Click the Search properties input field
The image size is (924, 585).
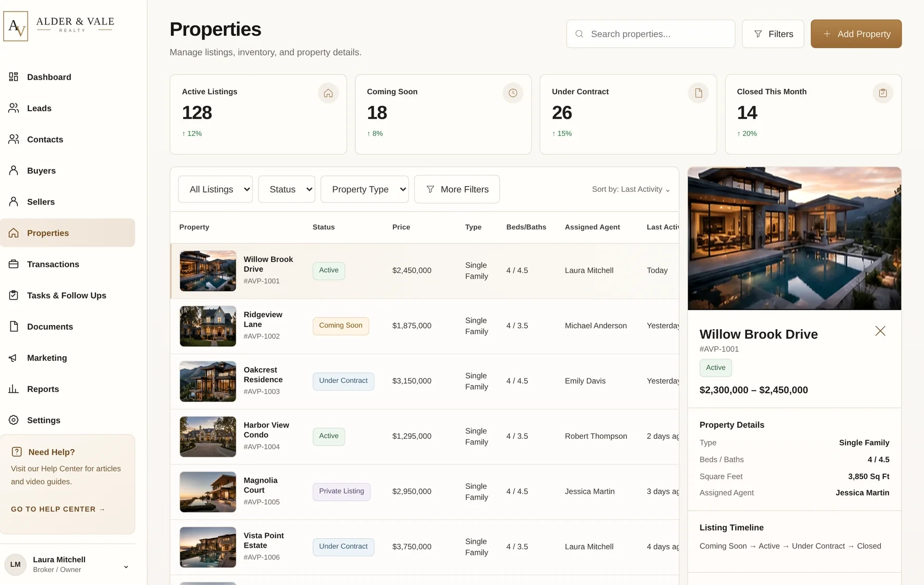point(650,34)
